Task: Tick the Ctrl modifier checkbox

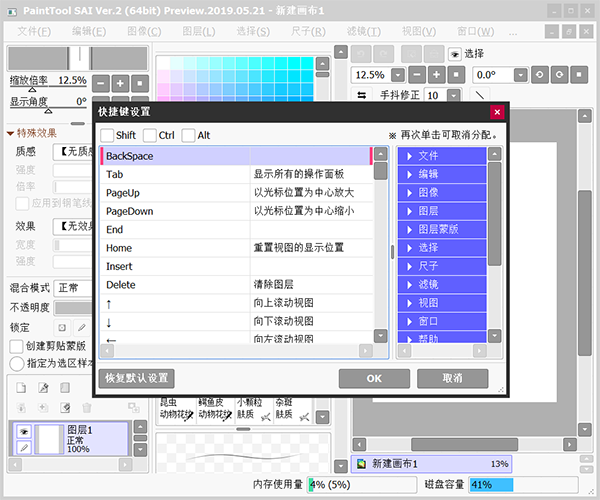Action: (x=150, y=135)
